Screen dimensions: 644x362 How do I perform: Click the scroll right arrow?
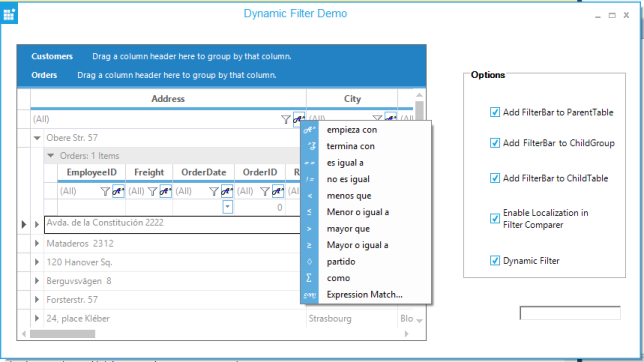[x=407, y=334]
